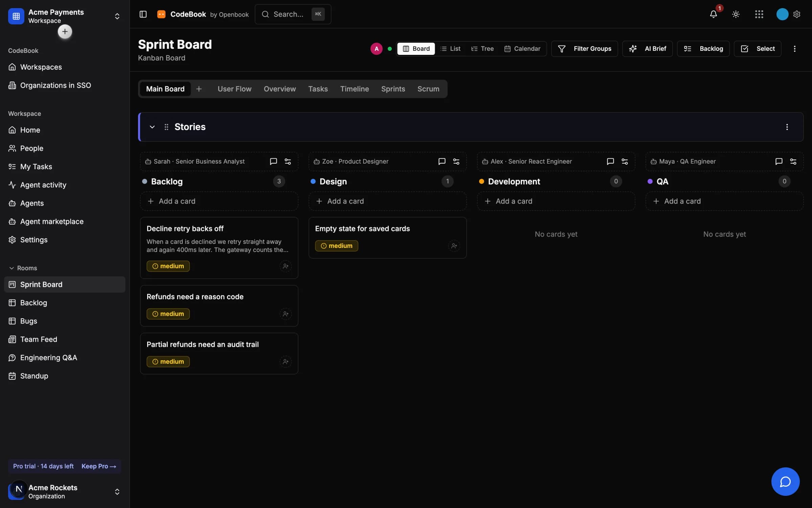Open the Timeline tab

coord(354,89)
